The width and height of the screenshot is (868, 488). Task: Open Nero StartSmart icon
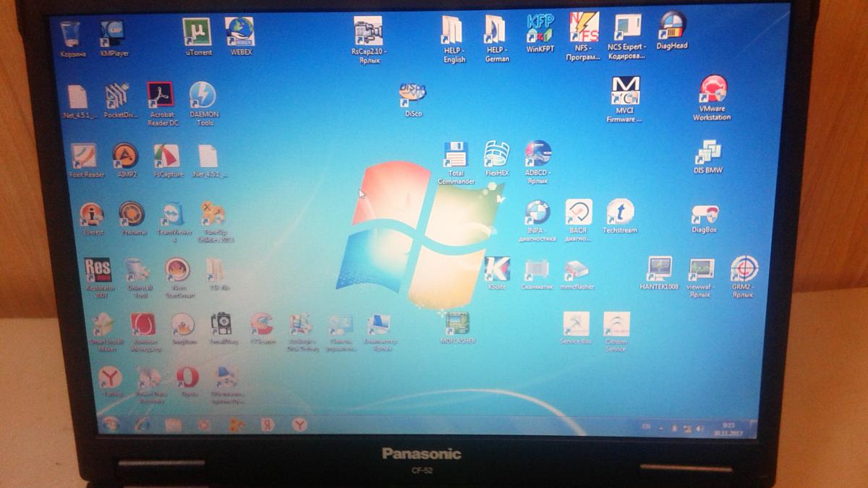pos(177,272)
